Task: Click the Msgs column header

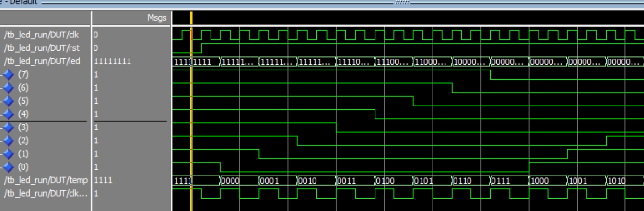Action: pyautogui.click(x=156, y=18)
